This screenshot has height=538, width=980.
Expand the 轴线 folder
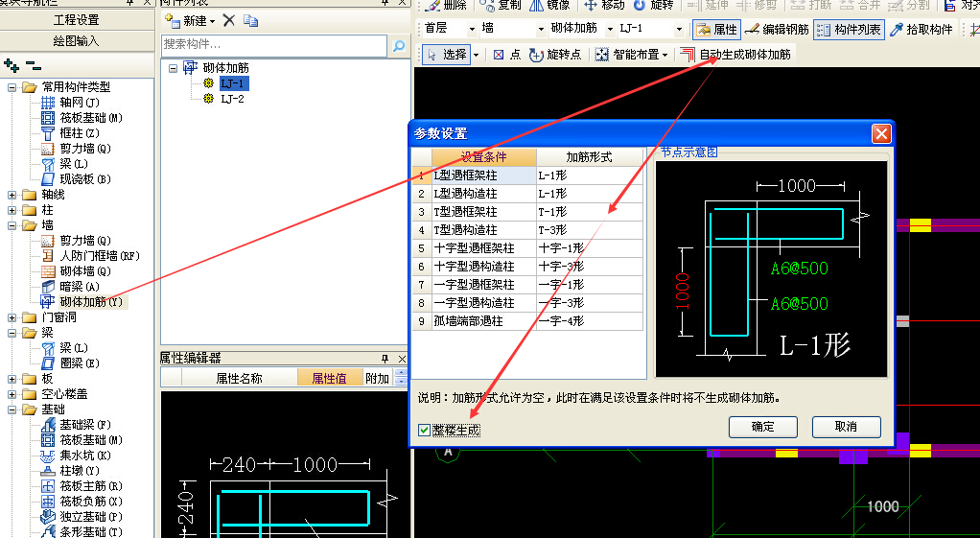[12, 195]
